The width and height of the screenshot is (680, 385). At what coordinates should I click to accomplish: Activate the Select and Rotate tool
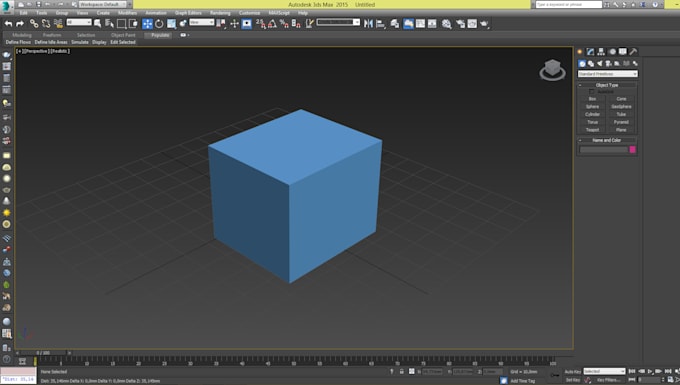coord(159,23)
